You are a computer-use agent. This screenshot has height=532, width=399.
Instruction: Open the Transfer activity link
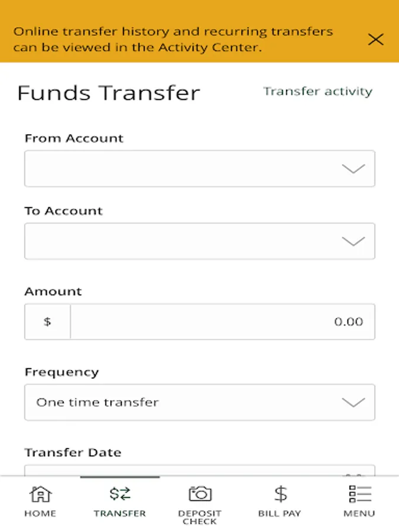[317, 92]
